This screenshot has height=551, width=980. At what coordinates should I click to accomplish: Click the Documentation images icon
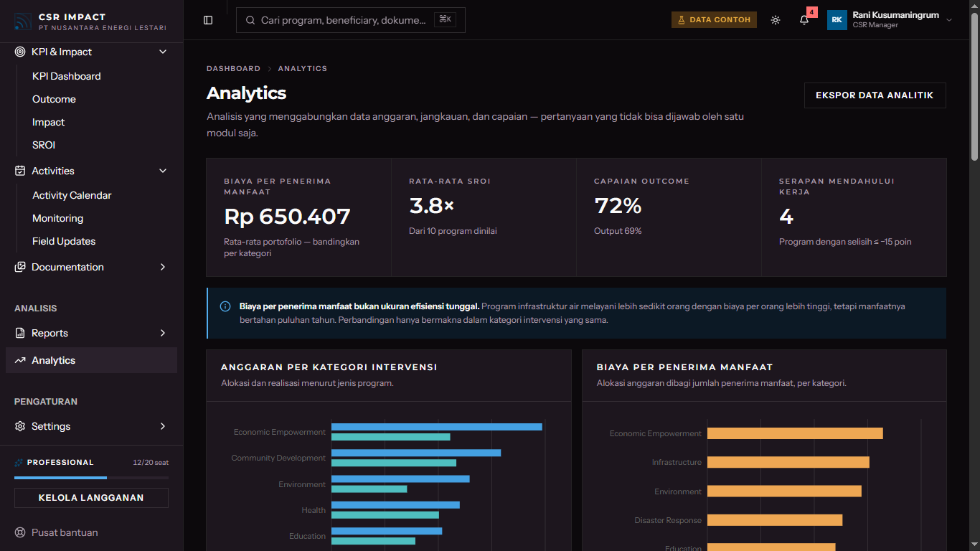click(20, 267)
